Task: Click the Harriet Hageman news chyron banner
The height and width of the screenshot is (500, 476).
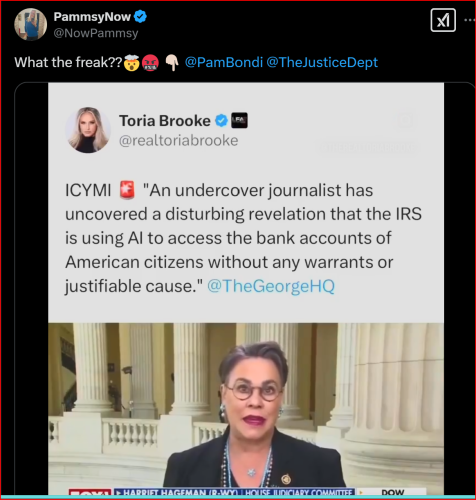Action: [235, 492]
